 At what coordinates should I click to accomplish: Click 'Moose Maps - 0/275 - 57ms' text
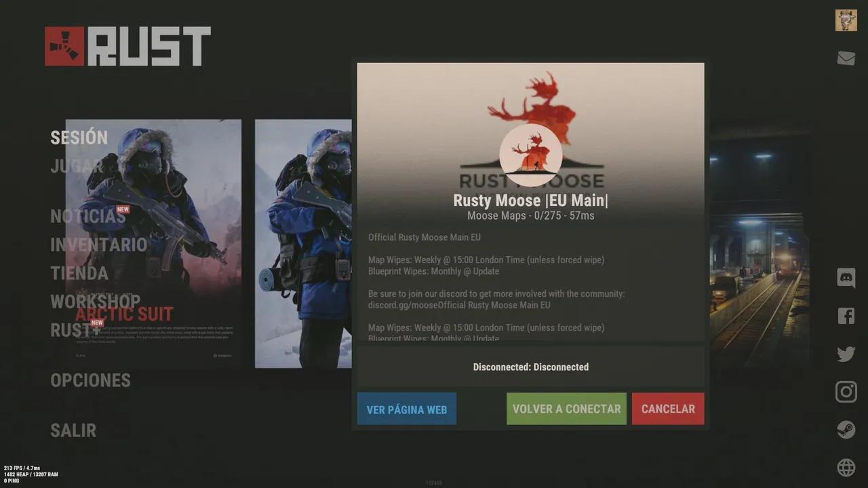[531, 216]
